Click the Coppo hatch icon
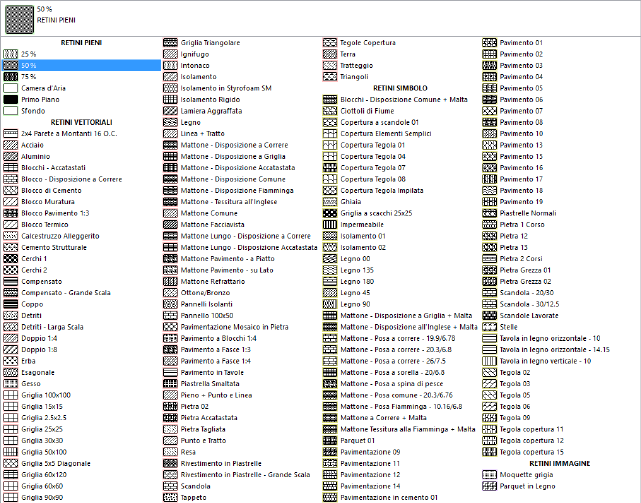The height and width of the screenshot is (503, 641). point(11,304)
